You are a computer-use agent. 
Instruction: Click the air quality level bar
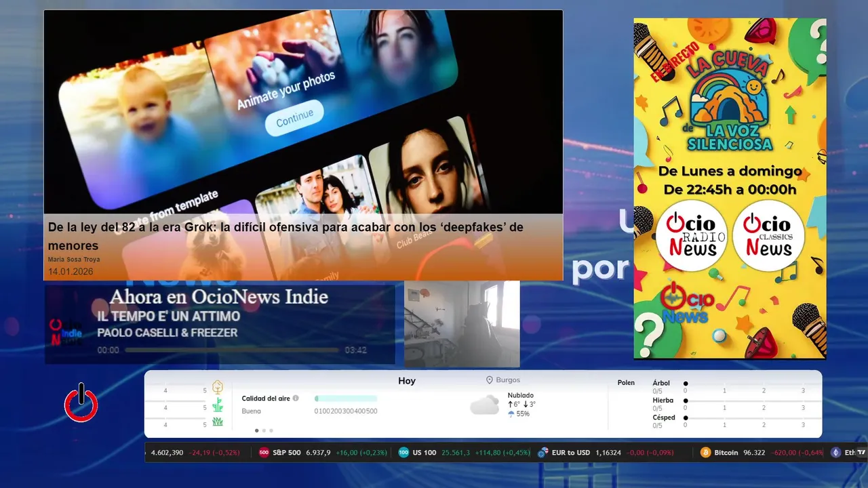(x=346, y=399)
